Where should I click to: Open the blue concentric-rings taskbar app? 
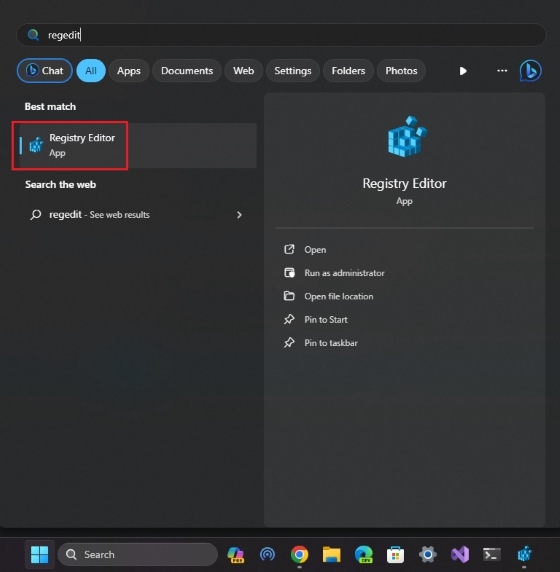pyautogui.click(x=267, y=555)
